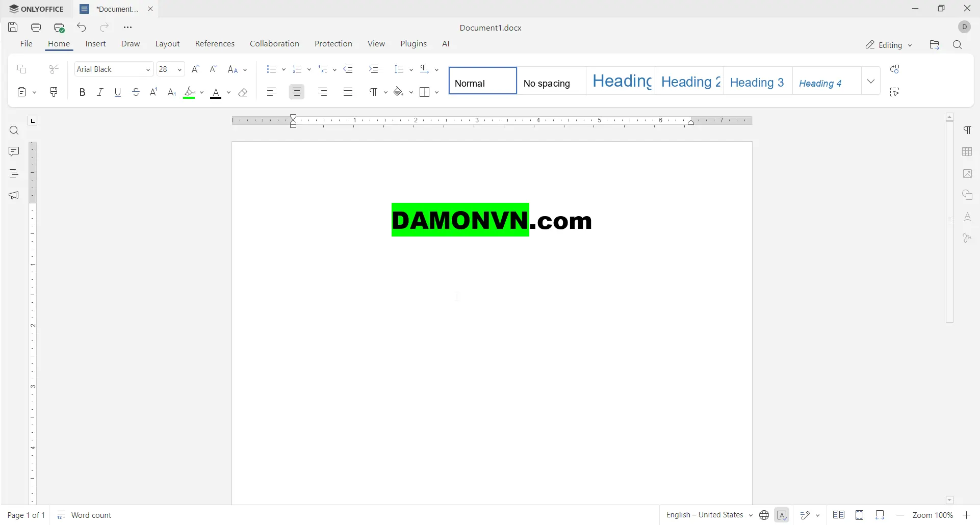This screenshot has height=525, width=980.
Task: Copy formatting with the paintbrush icon
Action: (54, 92)
